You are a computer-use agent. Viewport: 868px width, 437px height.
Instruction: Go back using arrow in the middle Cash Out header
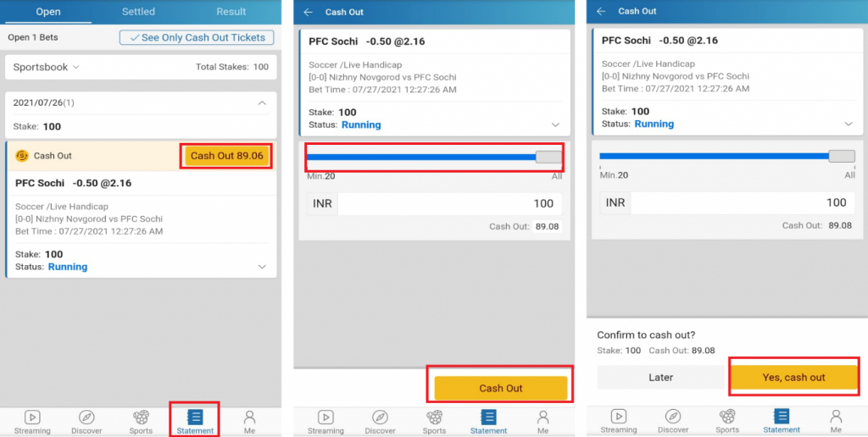(309, 12)
